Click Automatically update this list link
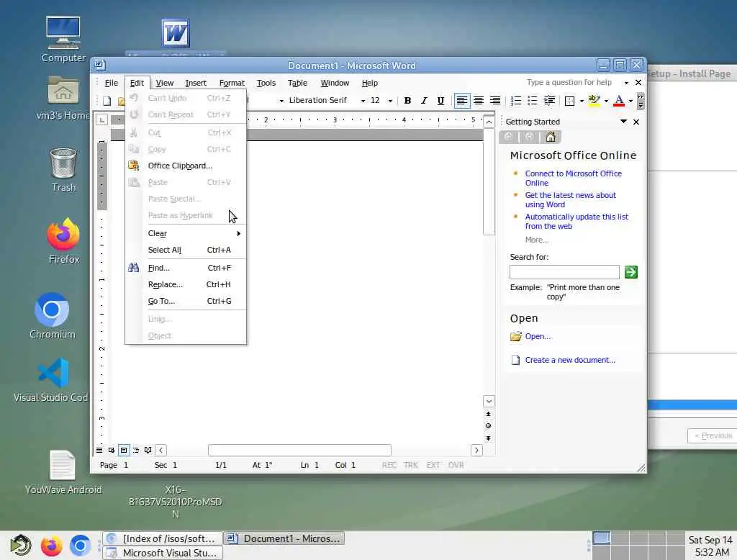This screenshot has height=560, width=737. [577, 222]
